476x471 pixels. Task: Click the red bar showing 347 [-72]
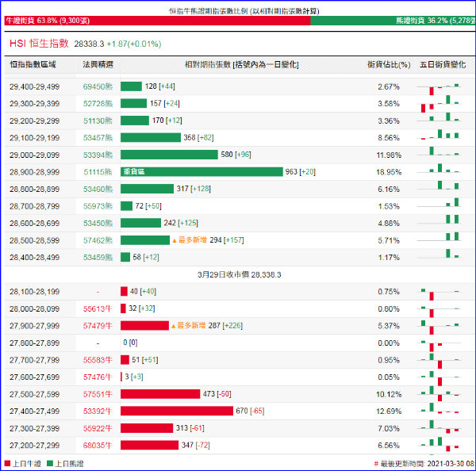tap(149, 445)
